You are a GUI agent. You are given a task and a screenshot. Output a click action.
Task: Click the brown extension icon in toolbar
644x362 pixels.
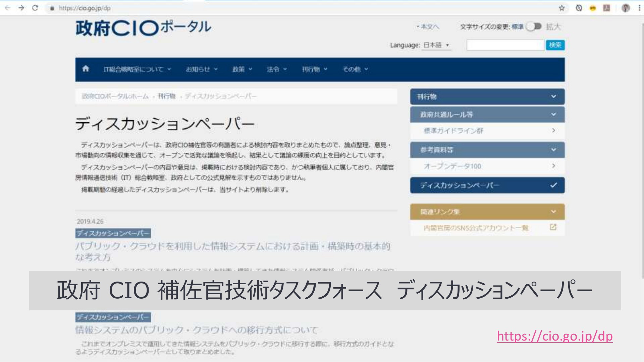tap(606, 8)
